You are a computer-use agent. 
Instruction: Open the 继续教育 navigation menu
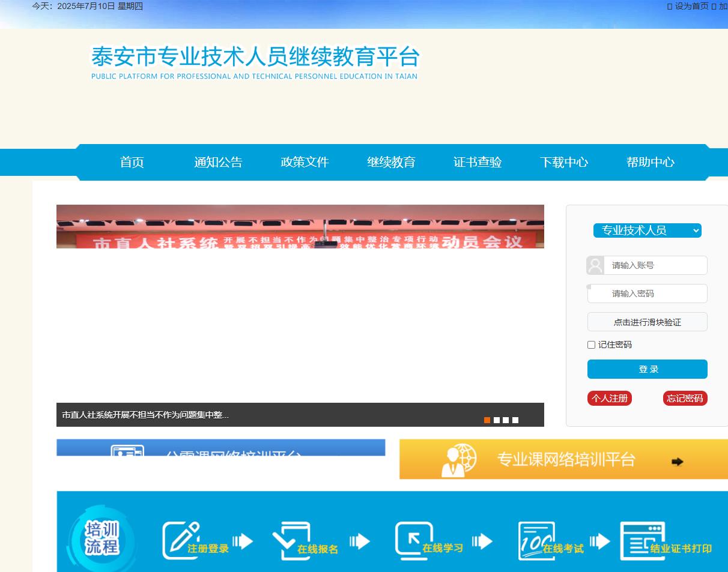pyautogui.click(x=391, y=162)
